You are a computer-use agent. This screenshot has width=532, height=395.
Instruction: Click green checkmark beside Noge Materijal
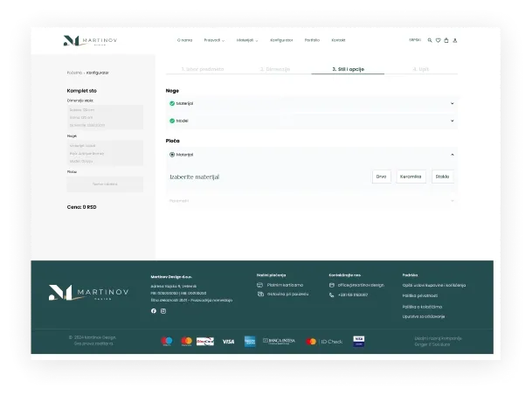(x=172, y=103)
